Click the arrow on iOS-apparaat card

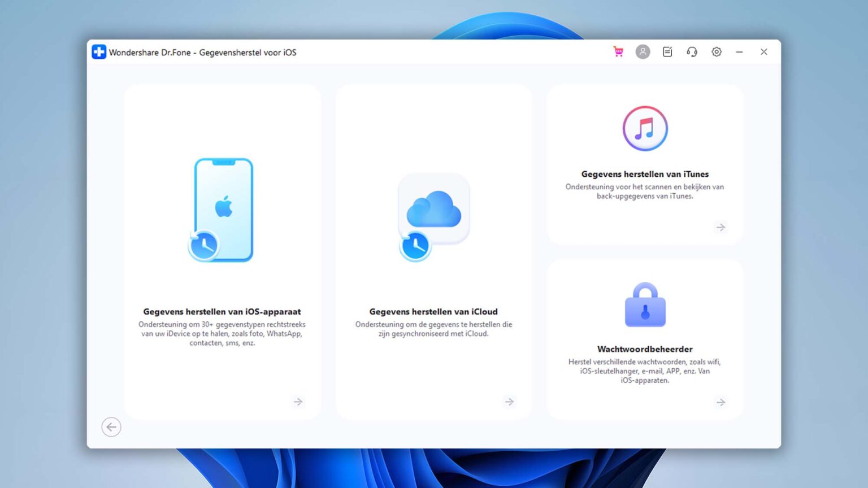pos(298,402)
